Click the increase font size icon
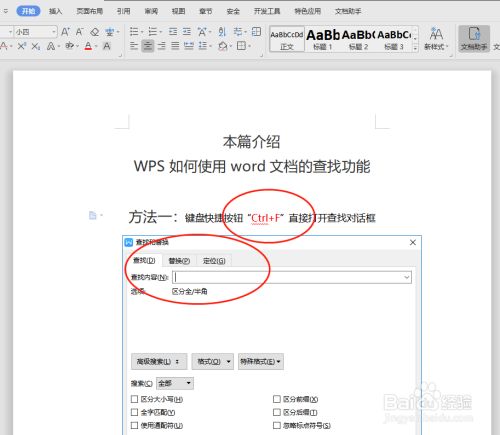The height and width of the screenshot is (435, 500). coord(65,32)
